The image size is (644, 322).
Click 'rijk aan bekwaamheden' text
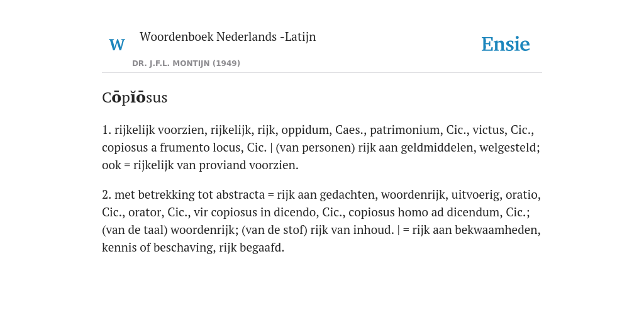point(476,230)
